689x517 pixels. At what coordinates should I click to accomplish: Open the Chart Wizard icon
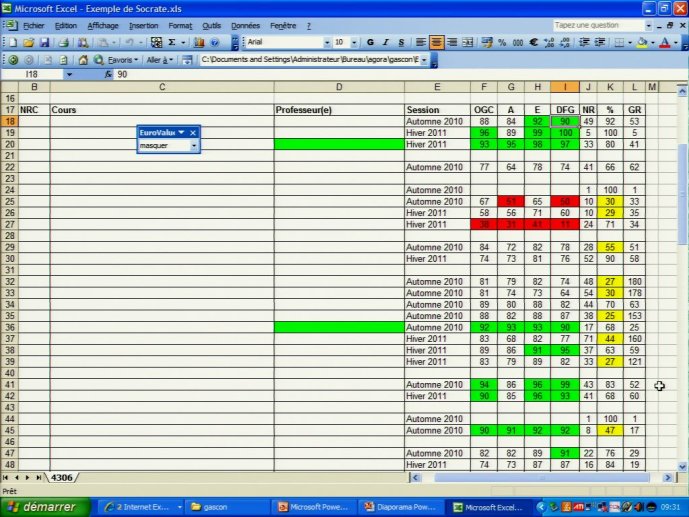coord(199,42)
